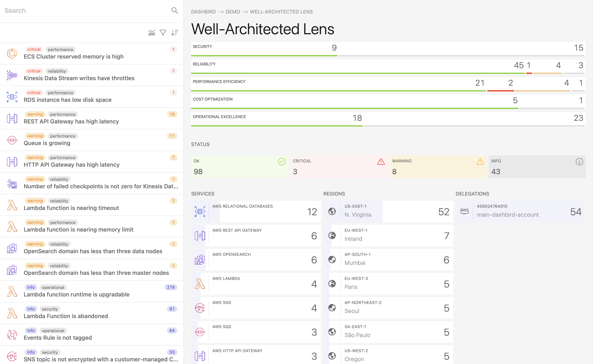Click the warning triangle on CRITICAL card

(x=381, y=162)
